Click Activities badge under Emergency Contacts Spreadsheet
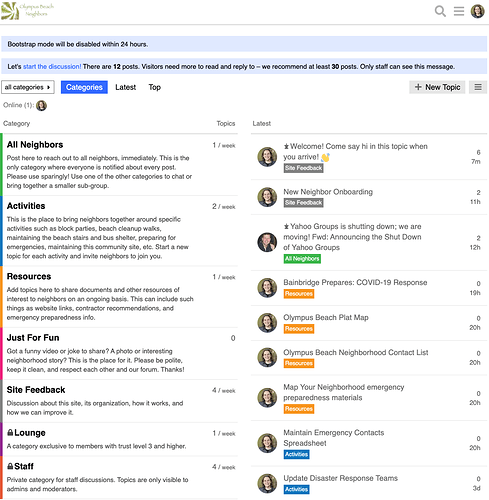This screenshot has width=489, height=500. [x=296, y=454]
